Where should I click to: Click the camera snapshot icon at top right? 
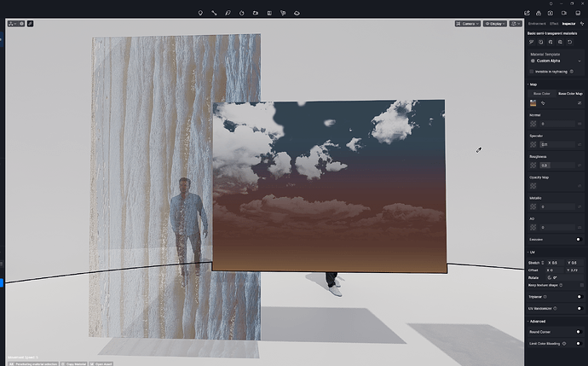click(x=551, y=14)
